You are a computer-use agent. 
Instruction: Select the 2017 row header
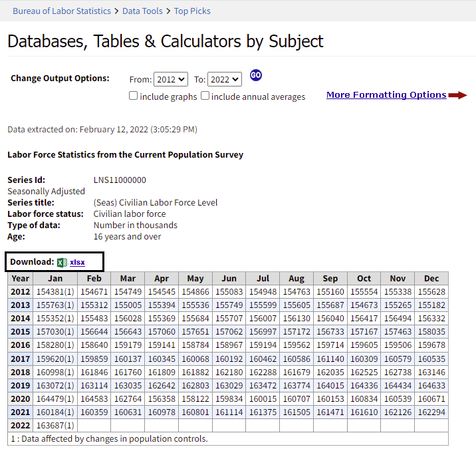click(21, 359)
